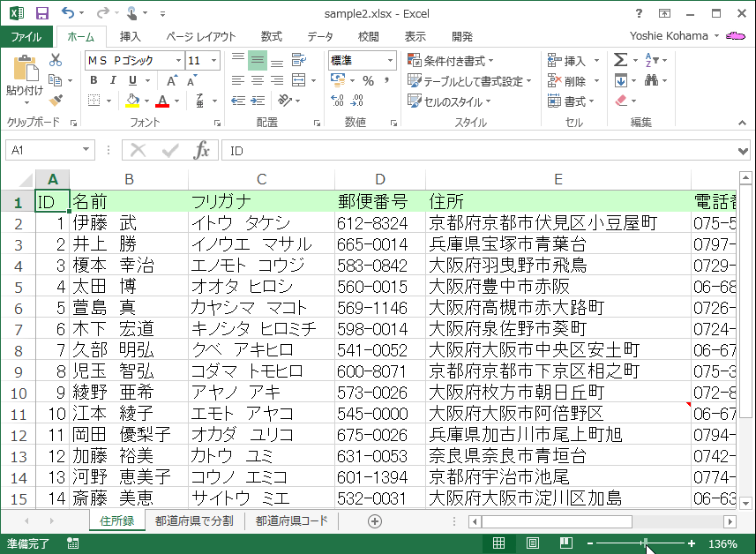756x554 pixels.
Task: Apply the accounting number format
Action: 338,80
